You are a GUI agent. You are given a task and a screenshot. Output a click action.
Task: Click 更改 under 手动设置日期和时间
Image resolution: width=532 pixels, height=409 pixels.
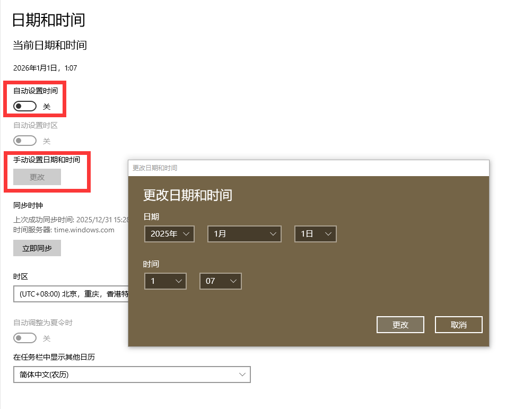click(37, 177)
